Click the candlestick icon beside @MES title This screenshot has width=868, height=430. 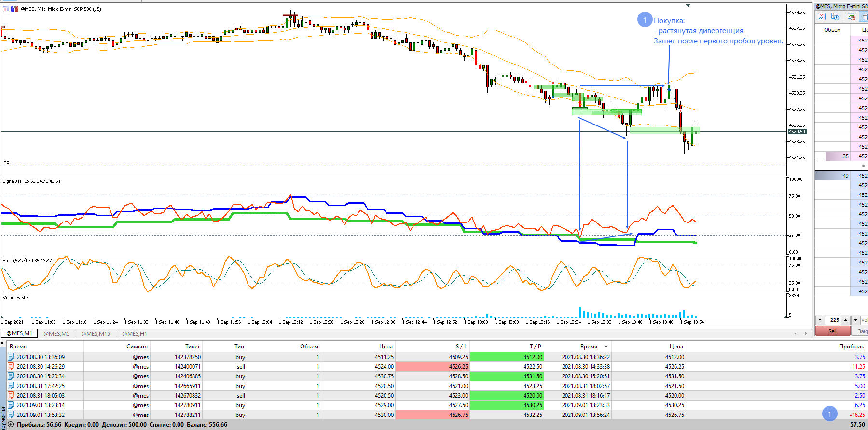(14, 9)
